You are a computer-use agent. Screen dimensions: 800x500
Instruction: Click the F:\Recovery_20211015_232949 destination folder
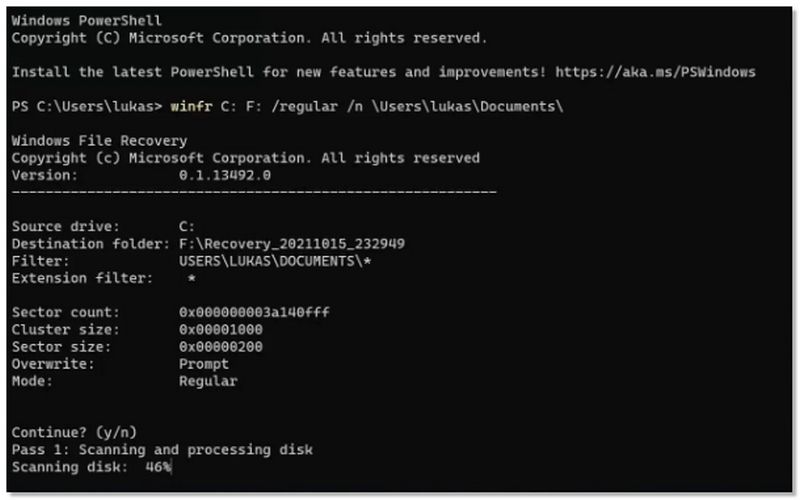(291, 244)
